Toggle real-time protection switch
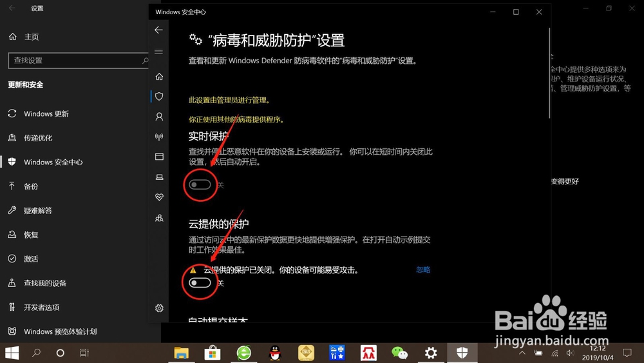644x363 pixels. click(x=200, y=185)
